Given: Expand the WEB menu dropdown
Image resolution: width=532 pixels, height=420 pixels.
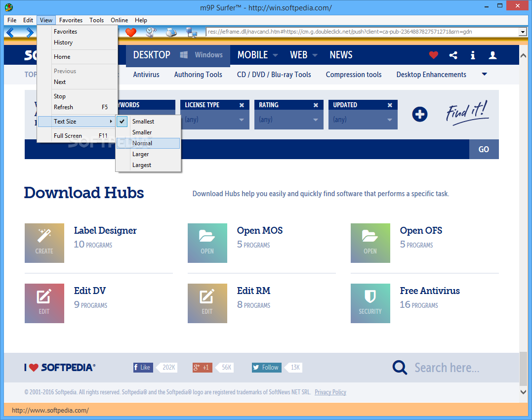Looking at the screenshot, I should (315, 55).
